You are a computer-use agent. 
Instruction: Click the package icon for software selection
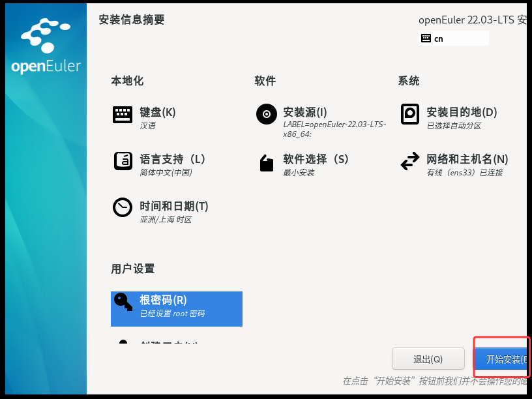267,163
